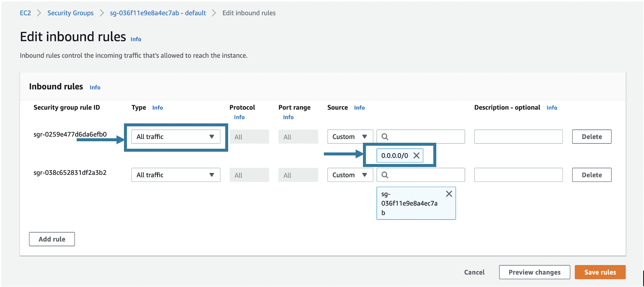Open Info link under Port range column
Viewport: 644px width, 287px height.
pyautogui.click(x=288, y=117)
